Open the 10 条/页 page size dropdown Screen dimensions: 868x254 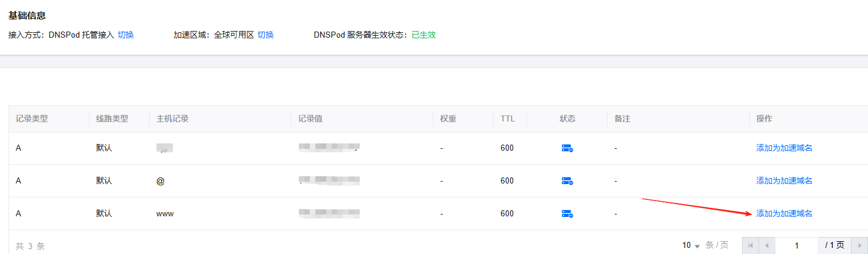[691, 245]
